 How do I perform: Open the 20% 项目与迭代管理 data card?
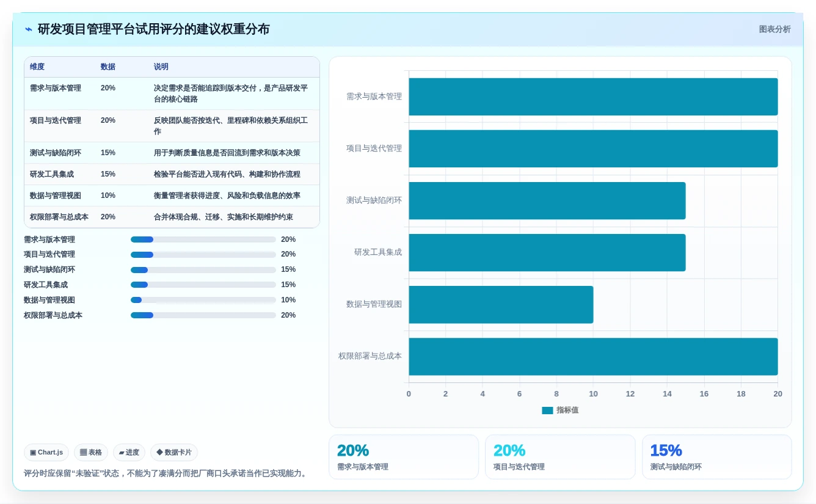pos(560,457)
